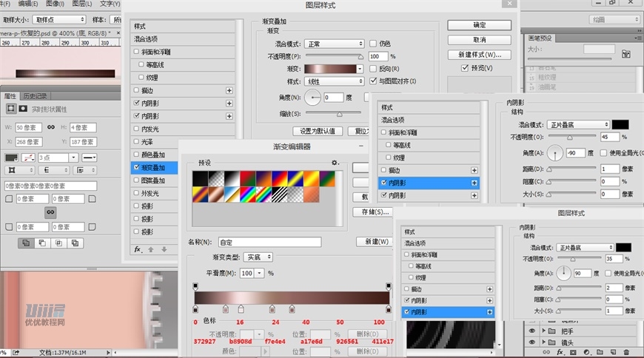Open the stroke width 3 点 dropdown arrow
Screen dimensions: 644x358
click(x=73, y=158)
